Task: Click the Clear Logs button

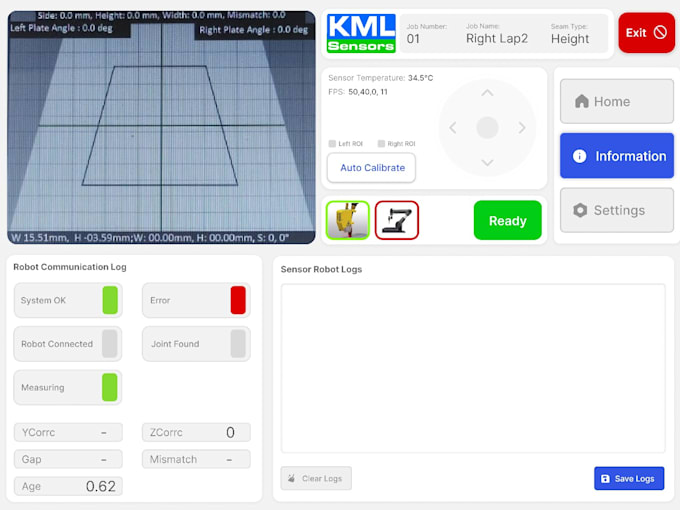Action: (316, 478)
